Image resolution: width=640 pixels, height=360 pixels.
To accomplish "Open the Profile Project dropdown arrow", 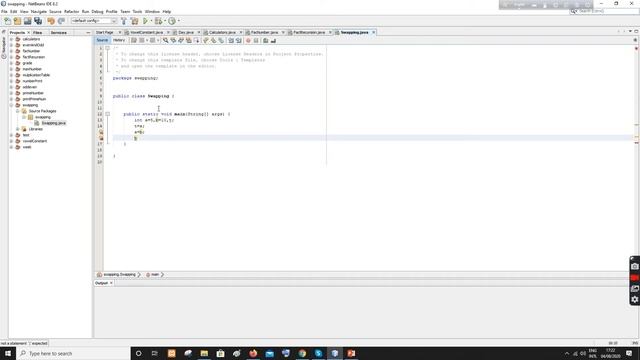I will click(178, 21).
